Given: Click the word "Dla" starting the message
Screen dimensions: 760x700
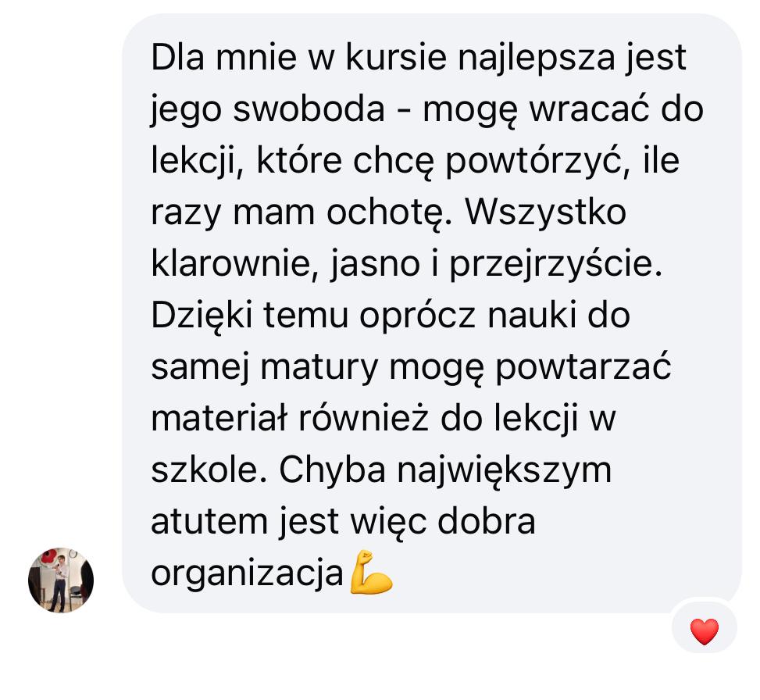Looking at the screenshot, I should click(177, 57).
